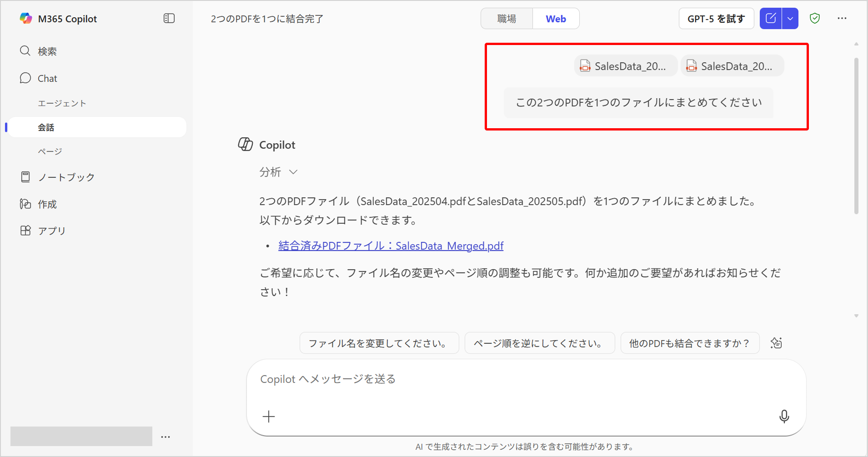Select 会話 in the sidebar
This screenshot has width=868, height=457.
pos(46,127)
